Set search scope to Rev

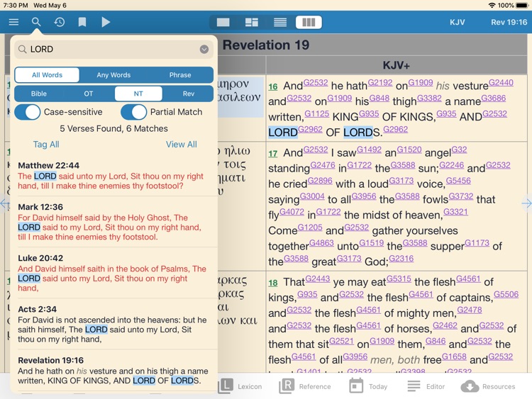188,94
